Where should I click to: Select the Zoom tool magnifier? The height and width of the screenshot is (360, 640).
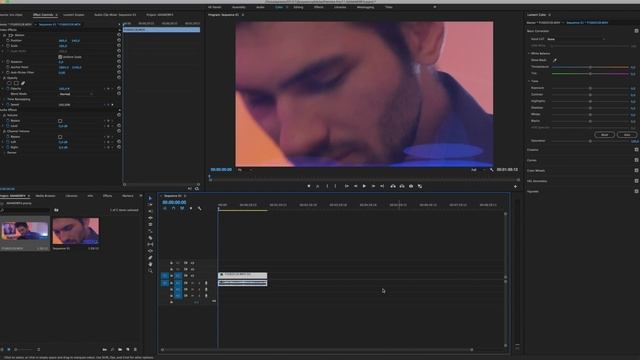pyautogui.click(x=150, y=271)
